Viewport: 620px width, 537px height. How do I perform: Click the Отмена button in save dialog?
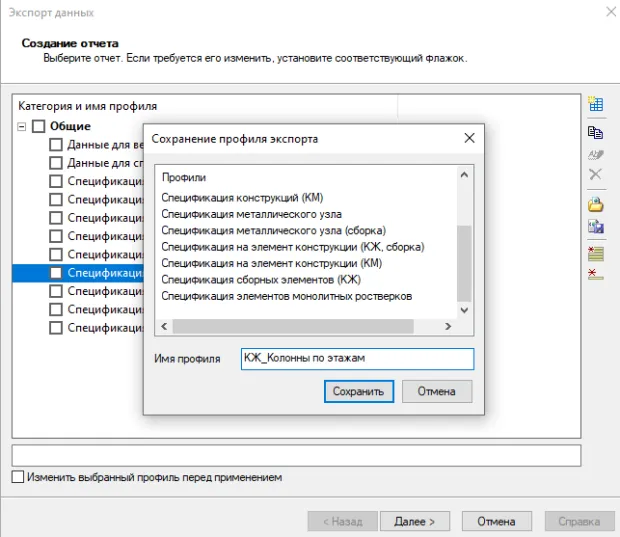[x=437, y=391]
